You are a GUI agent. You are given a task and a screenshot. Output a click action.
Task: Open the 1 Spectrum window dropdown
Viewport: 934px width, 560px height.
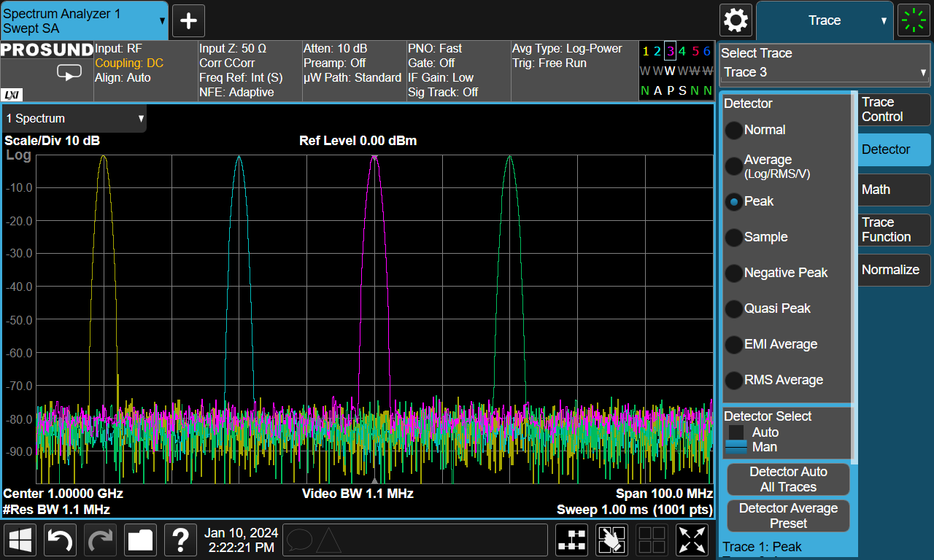[x=74, y=118]
